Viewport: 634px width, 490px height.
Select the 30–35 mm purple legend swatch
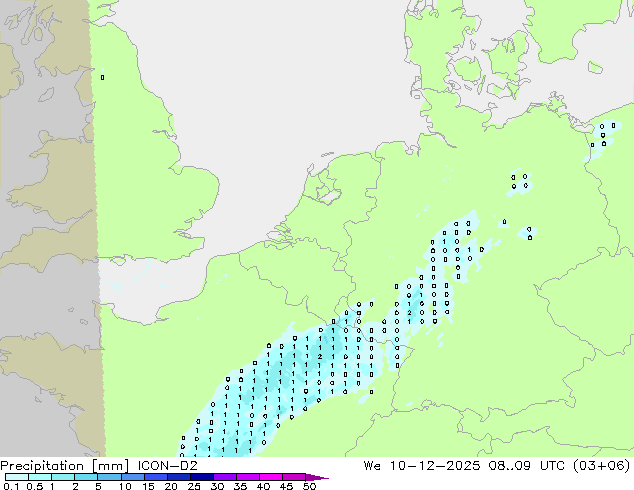pos(224,477)
